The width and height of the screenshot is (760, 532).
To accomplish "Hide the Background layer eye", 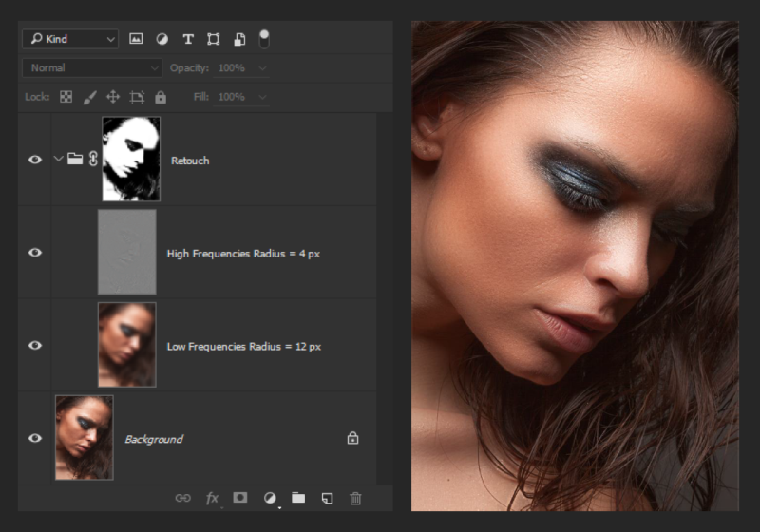I will point(35,438).
